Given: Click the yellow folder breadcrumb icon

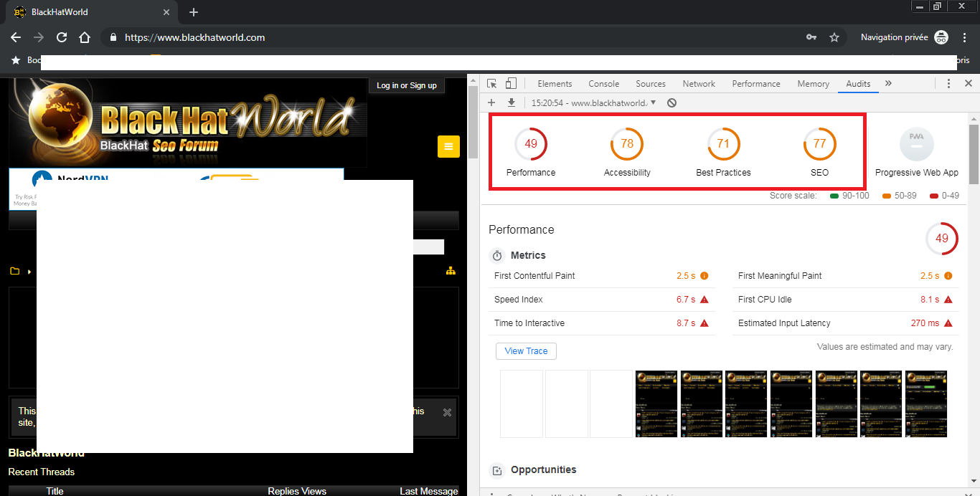Looking at the screenshot, I should (x=14, y=271).
